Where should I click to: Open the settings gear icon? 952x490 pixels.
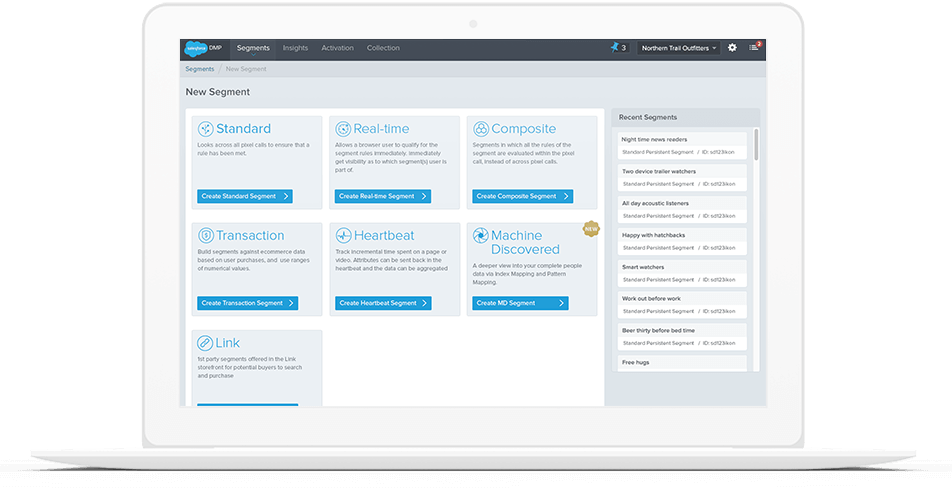(732, 47)
